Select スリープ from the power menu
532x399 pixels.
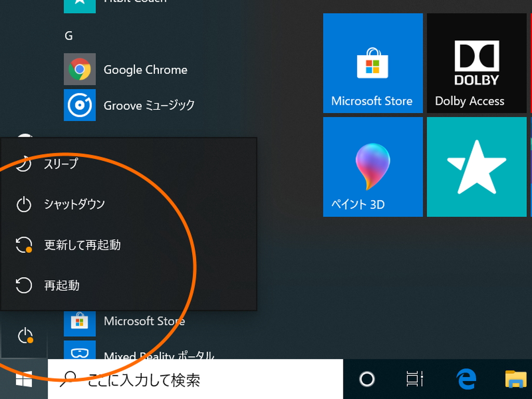point(62,164)
